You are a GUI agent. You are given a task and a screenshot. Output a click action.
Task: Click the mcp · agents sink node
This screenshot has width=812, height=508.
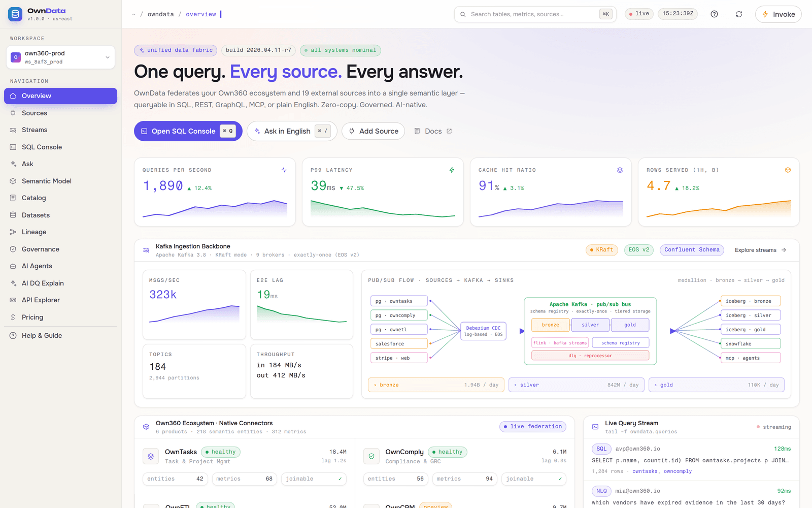point(751,358)
